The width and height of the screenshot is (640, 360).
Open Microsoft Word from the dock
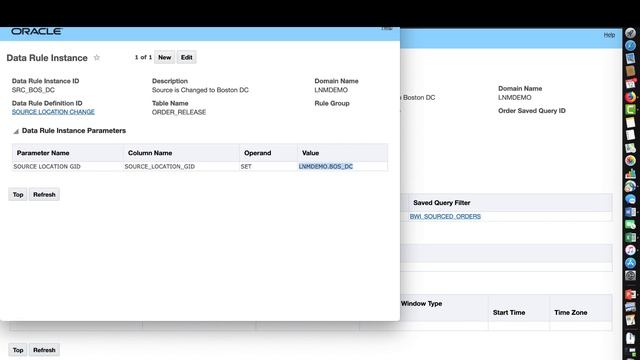[631, 212]
